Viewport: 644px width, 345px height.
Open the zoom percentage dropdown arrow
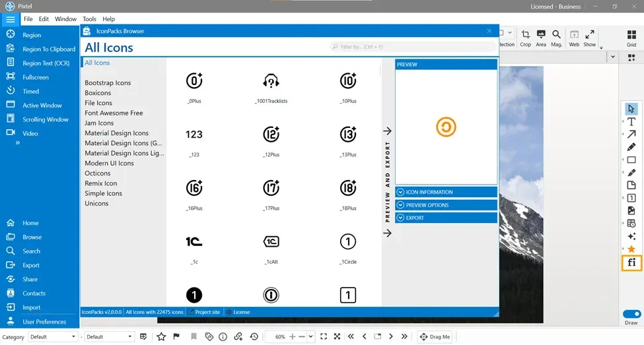click(311, 337)
